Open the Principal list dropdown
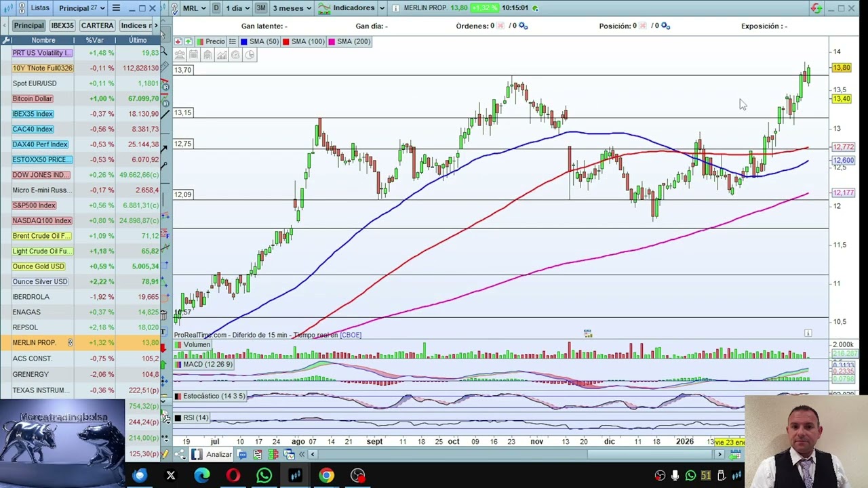Screen dimensions: 868x488 (x=82, y=8)
